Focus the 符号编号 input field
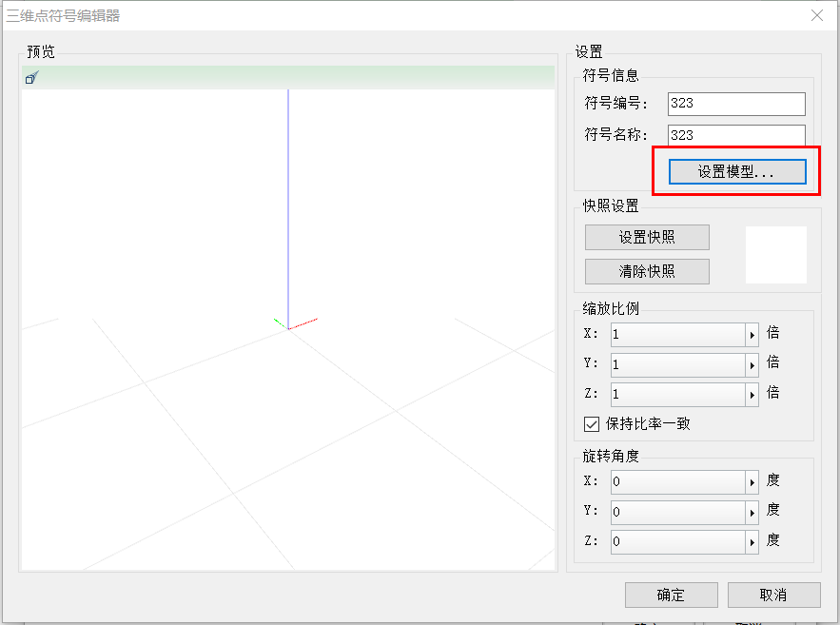The width and height of the screenshot is (840, 625). click(736, 104)
